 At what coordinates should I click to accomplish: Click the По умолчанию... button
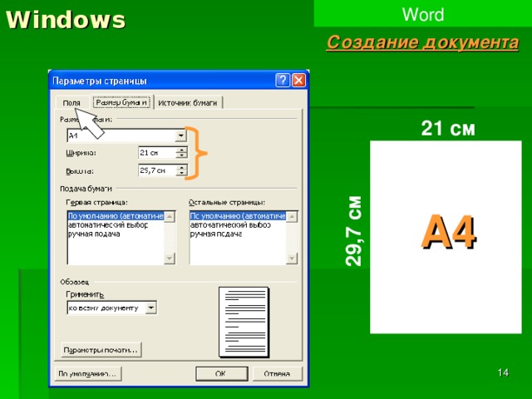tap(87, 373)
